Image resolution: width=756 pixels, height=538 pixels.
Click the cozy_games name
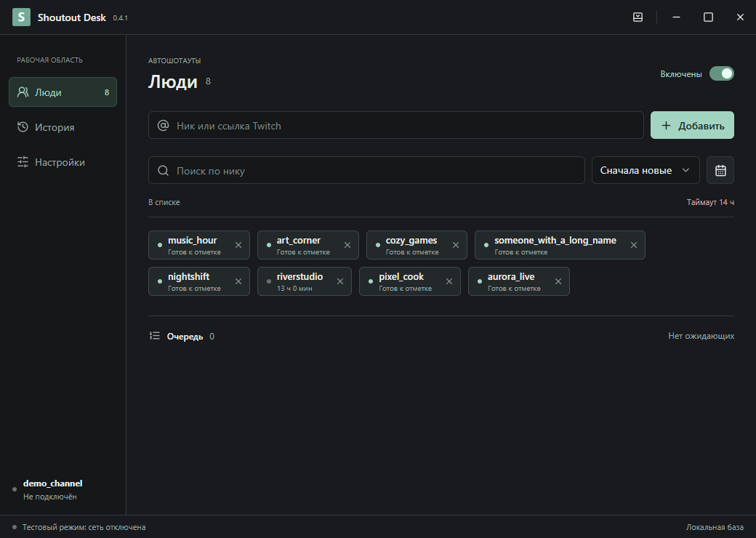pos(411,240)
